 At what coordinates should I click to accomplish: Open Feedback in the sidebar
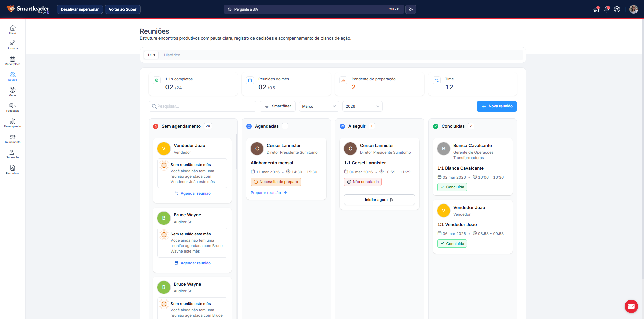[x=12, y=107]
